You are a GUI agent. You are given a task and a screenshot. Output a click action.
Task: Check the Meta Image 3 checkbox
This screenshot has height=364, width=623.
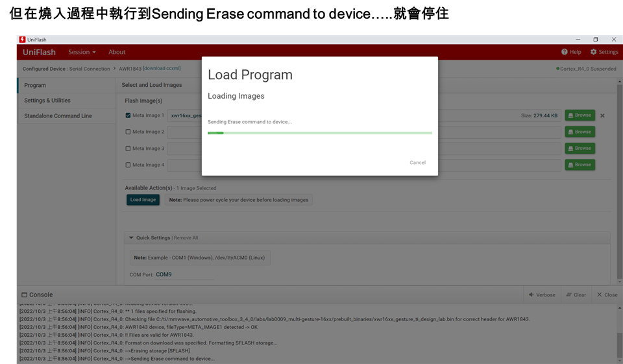[128, 148]
